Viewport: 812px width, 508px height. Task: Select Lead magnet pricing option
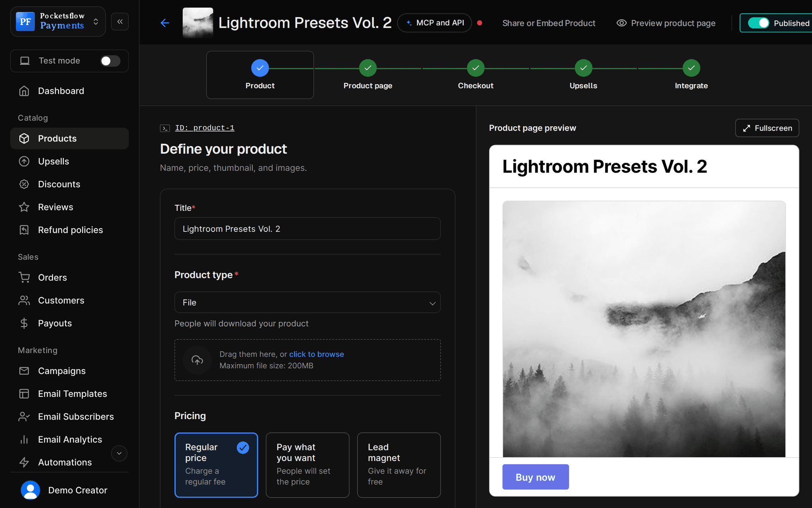399,465
